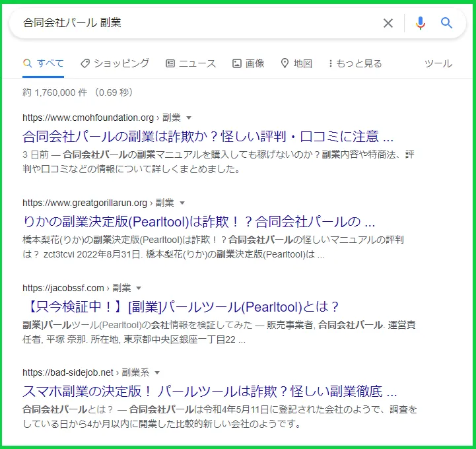Switch to the 画像 tab

pos(248,63)
